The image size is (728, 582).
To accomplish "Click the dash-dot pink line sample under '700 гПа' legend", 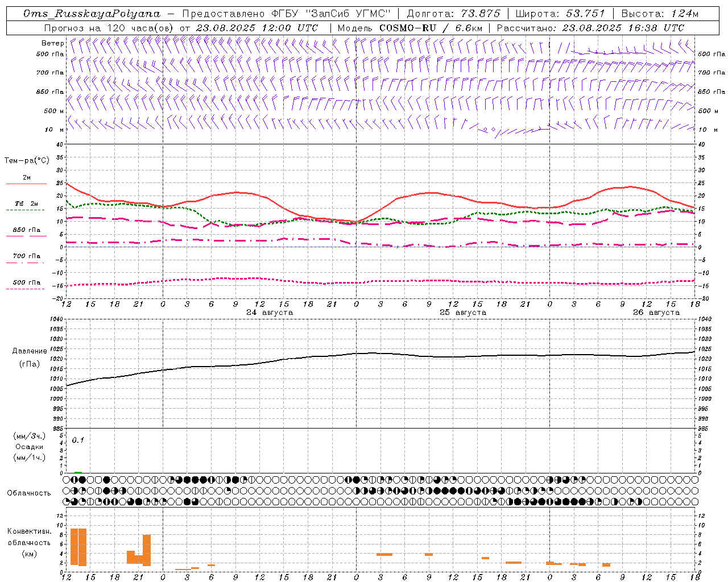I will click(26, 263).
